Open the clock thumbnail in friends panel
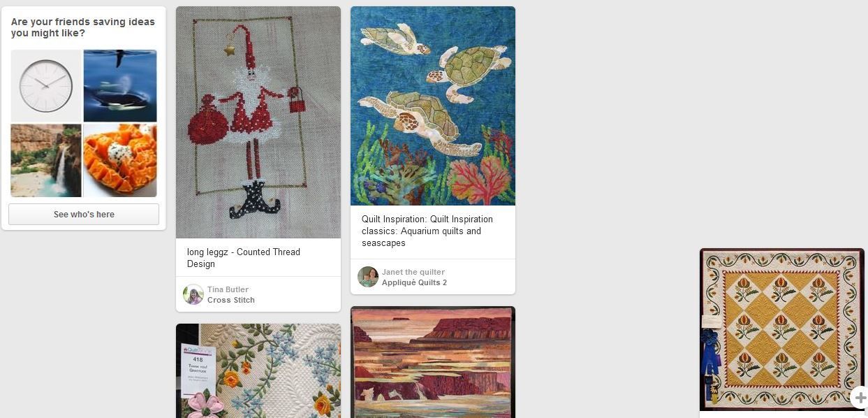The image size is (868, 418). [x=46, y=85]
